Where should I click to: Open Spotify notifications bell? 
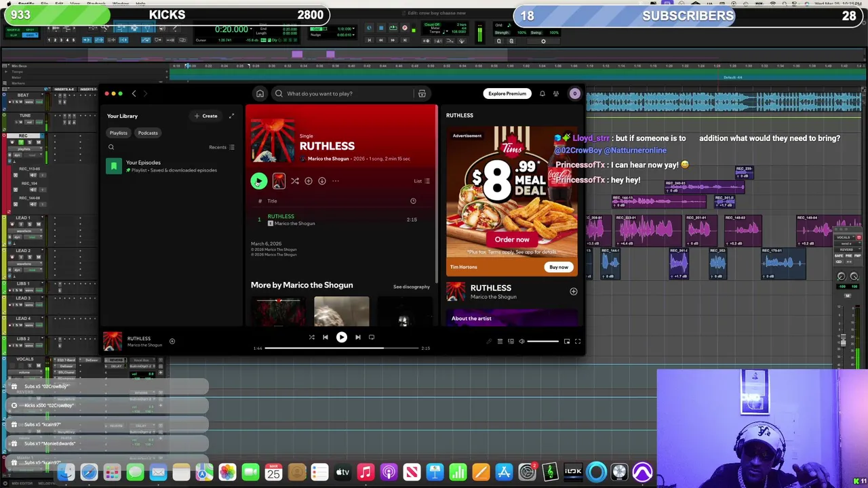coord(542,94)
